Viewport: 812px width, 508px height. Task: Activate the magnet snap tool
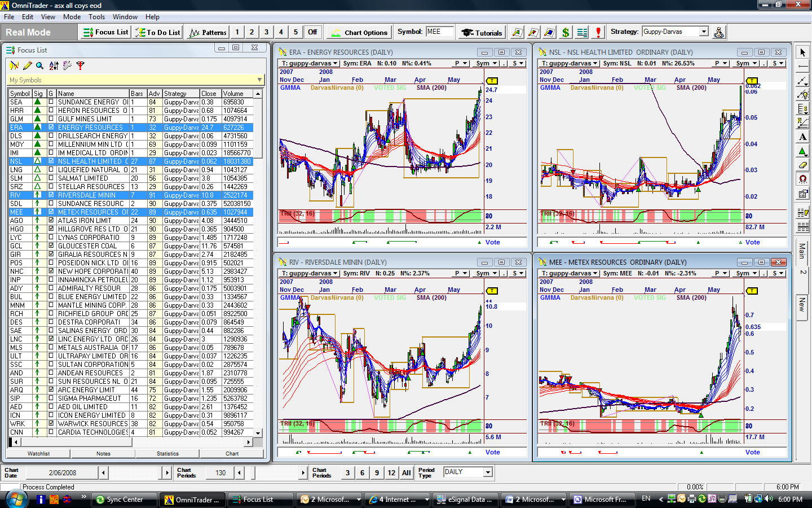[802, 179]
